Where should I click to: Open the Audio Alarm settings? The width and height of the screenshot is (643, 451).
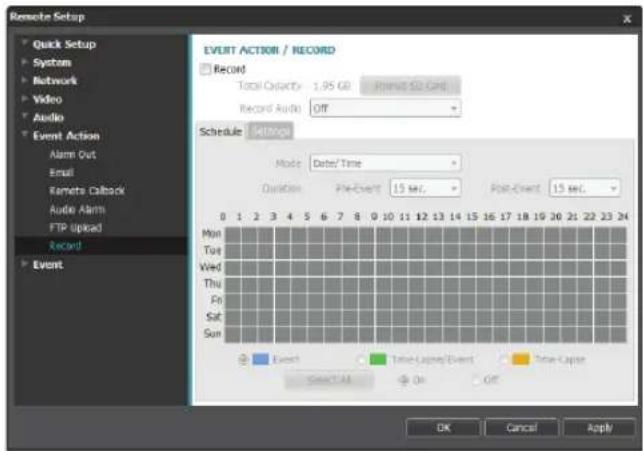[x=77, y=210]
